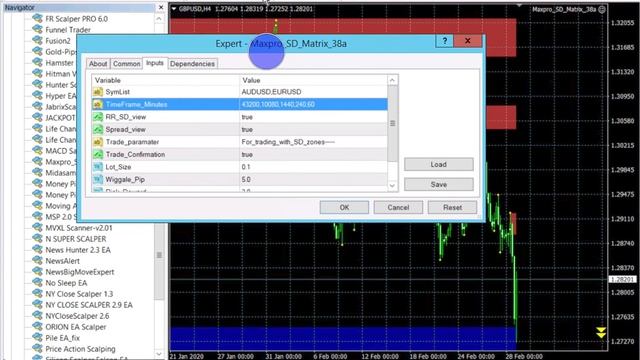The width and height of the screenshot is (640, 360).
Task: Click the Trade_paramater string variable icon
Action: (98, 142)
